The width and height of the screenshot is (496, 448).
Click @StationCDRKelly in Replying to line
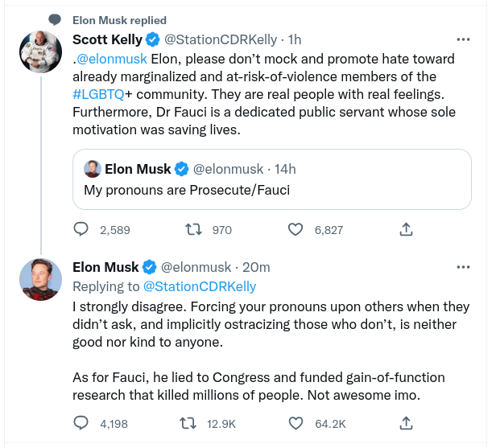pos(200,286)
